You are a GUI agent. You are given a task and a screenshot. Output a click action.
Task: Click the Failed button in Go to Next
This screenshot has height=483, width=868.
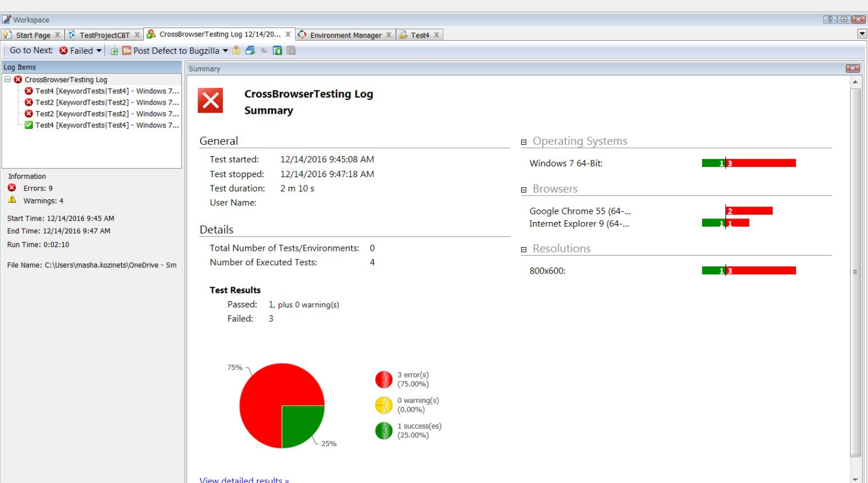tap(76, 51)
